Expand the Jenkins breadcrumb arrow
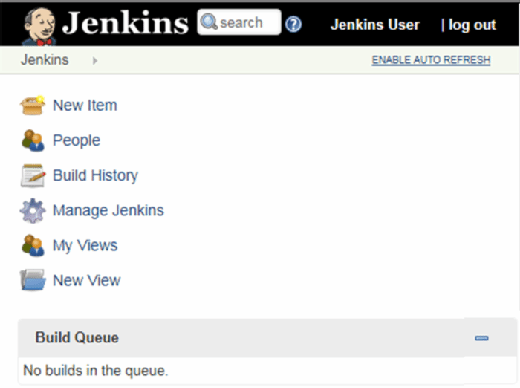Screen dimensions: 520x388 95,60
